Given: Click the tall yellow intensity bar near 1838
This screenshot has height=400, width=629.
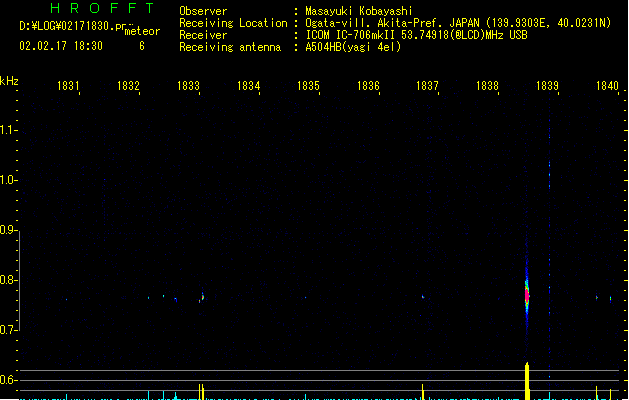Looking at the screenshot, I should pos(527,381).
